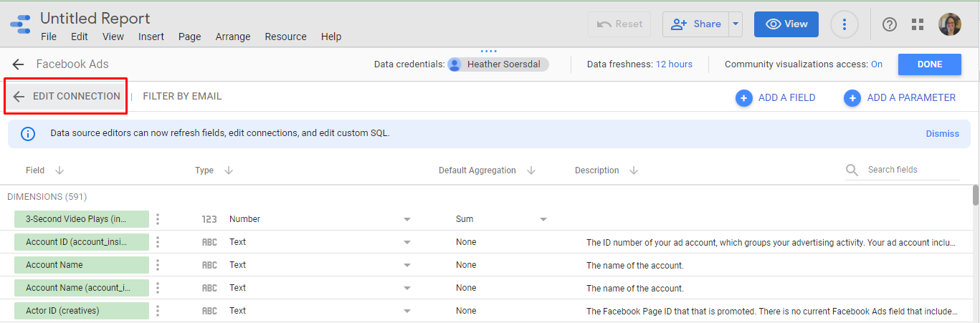Toggle Community visualizations access On
980x323 pixels.
(877, 64)
